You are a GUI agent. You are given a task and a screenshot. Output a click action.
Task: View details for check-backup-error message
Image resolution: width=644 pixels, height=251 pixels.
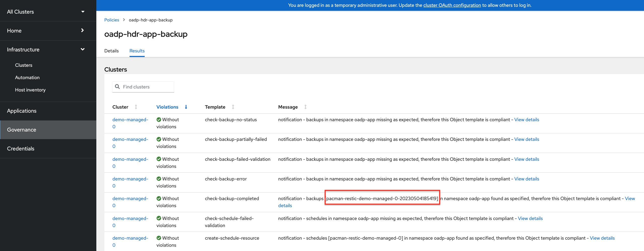[x=527, y=179]
